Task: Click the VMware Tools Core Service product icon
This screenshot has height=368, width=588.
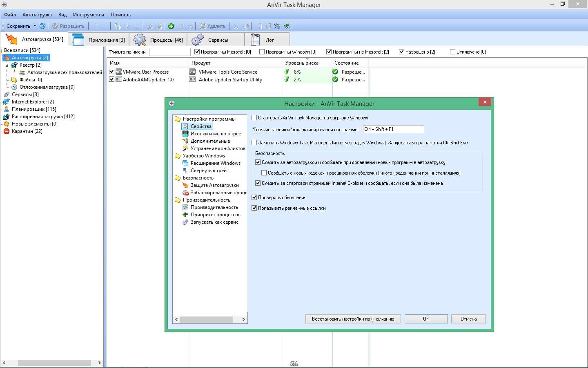Action: (192, 72)
